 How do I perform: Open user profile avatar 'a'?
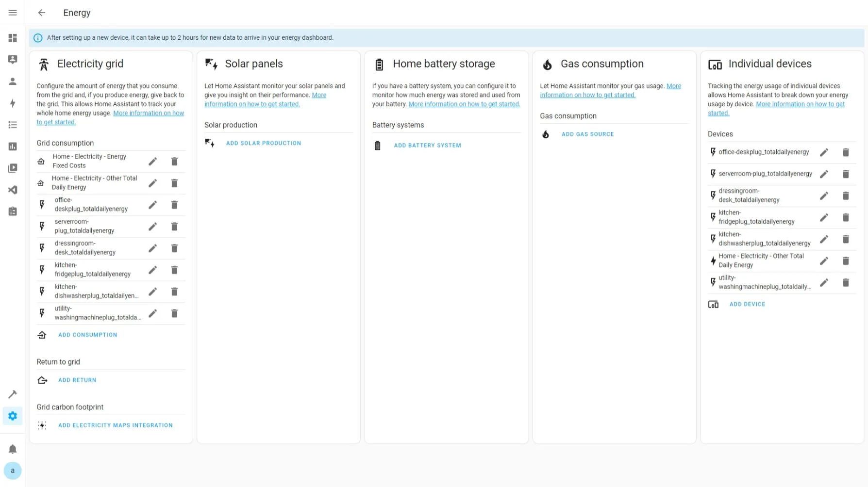[13, 471]
